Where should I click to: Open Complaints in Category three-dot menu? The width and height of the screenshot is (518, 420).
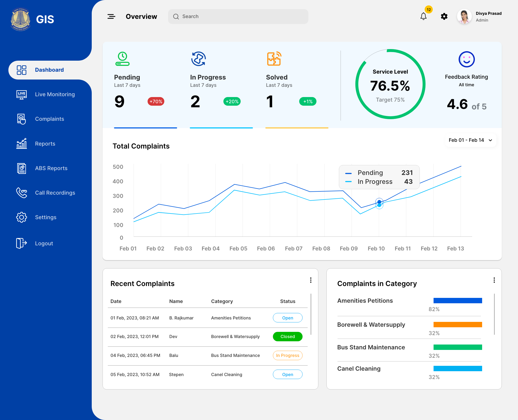click(494, 280)
